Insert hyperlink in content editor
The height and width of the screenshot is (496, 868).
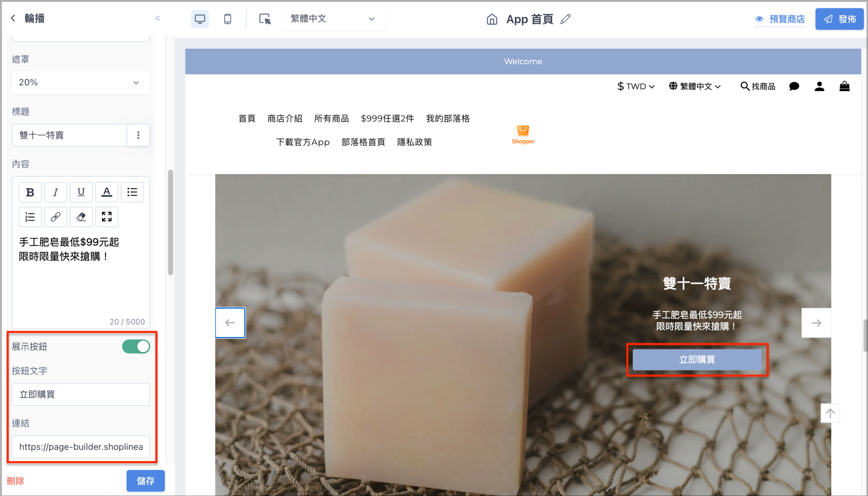pyautogui.click(x=56, y=217)
